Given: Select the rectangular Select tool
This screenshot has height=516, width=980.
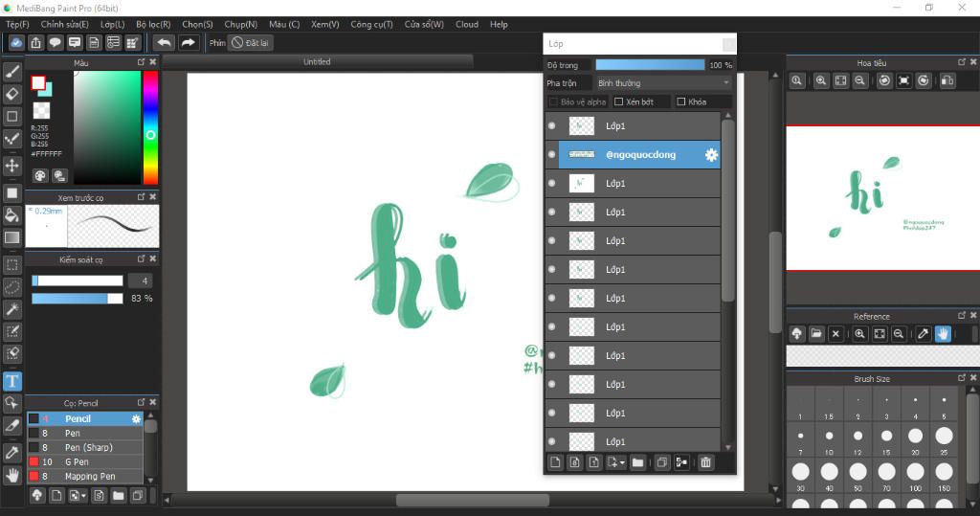Looking at the screenshot, I should click(11, 264).
